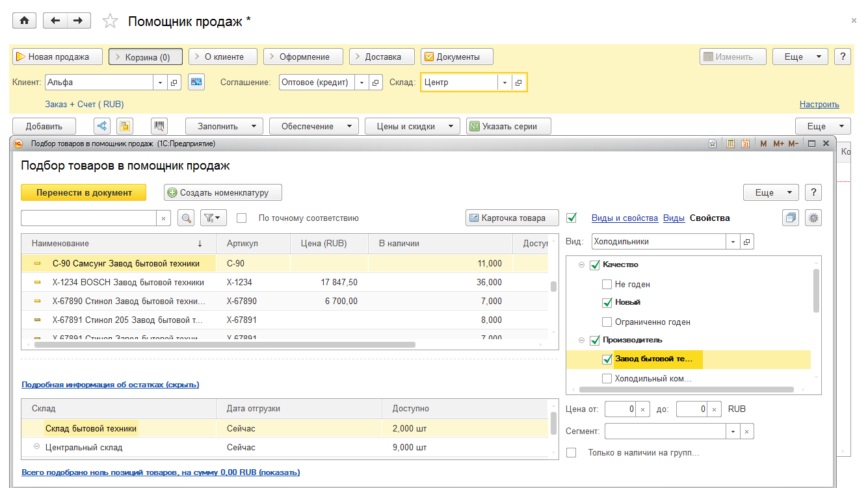Switch to the Виды filter tab

(x=674, y=218)
